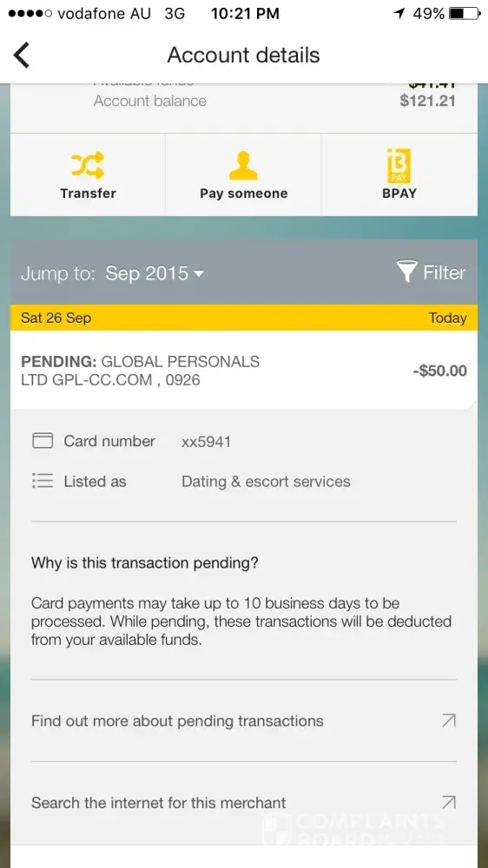Select the Pay someone label
488x868 pixels.
click(x=244, y=194)
